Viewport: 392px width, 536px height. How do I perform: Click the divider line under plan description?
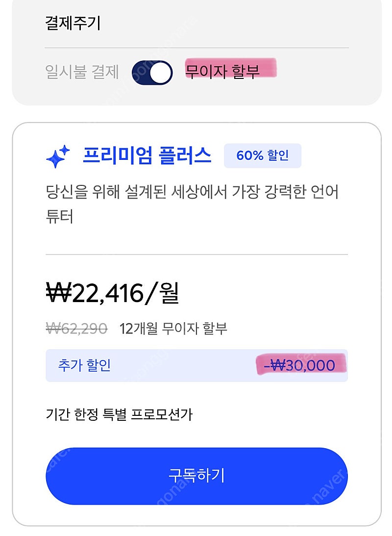pyautogui.click(x=196, y=255)
